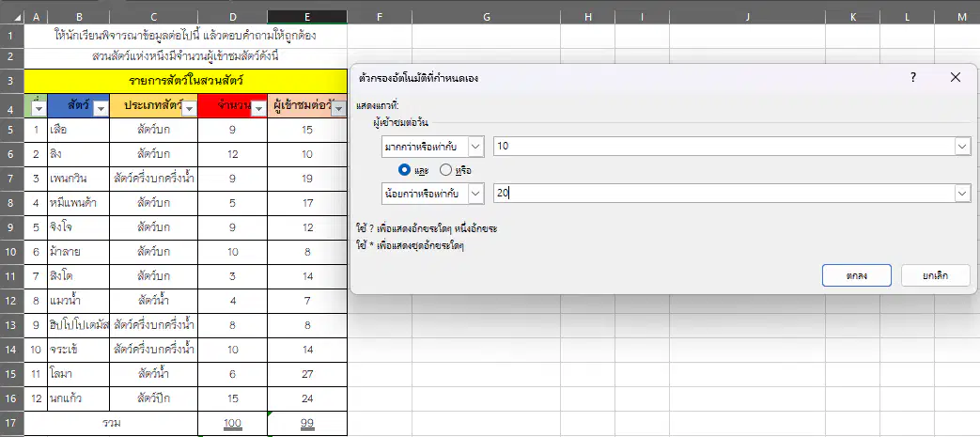This screenshot has width=980, height=437.
Task: Click the cell containing ม้าลาย
Action: (78, 252)
